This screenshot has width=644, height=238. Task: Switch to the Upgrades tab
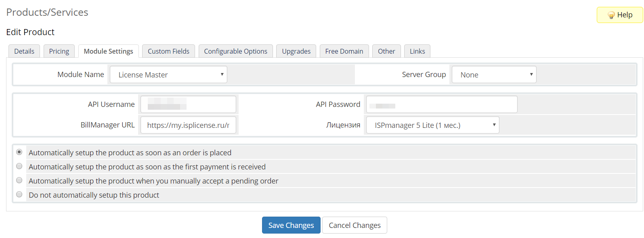pos(296,51)
